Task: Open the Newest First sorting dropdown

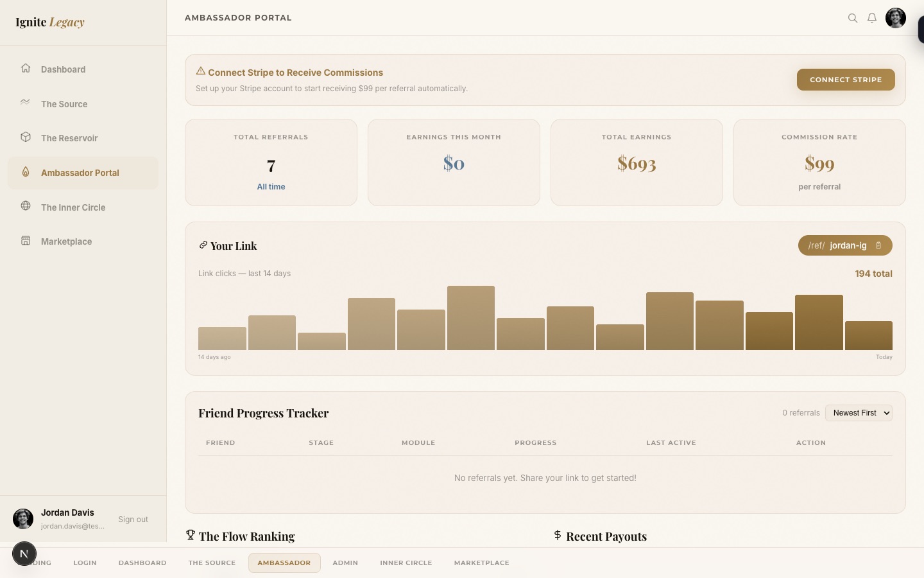Action: tap(859, 413)
